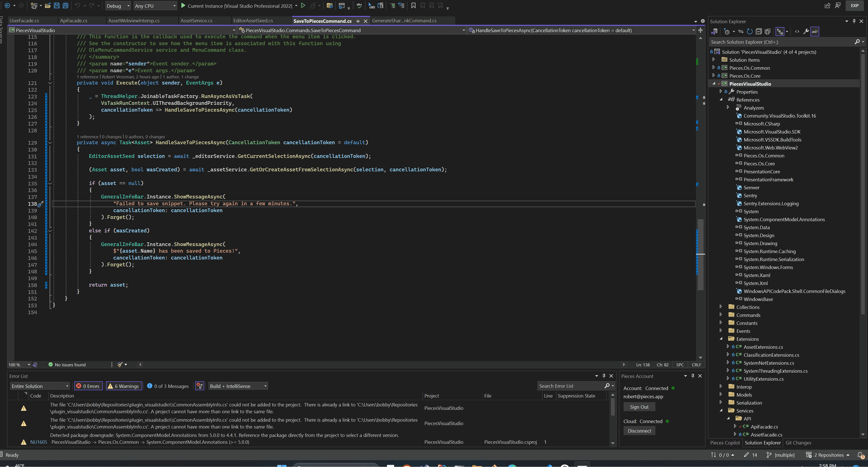Click the spell checker abc icon
The width and height of the screenshot is (868, 467).
coord(359,6)
